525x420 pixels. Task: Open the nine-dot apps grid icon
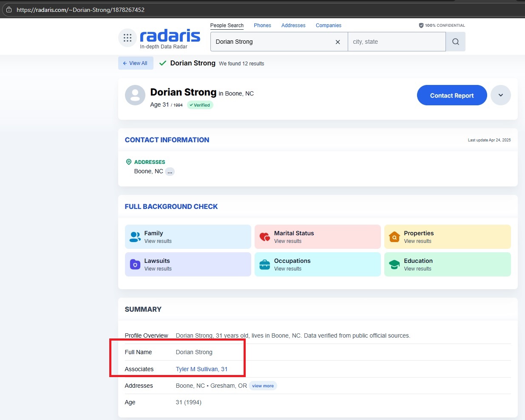(128, 38)
